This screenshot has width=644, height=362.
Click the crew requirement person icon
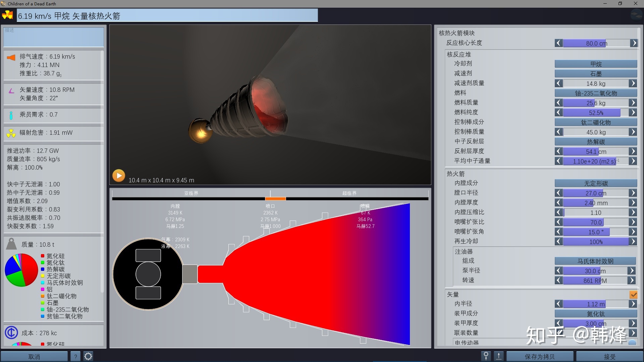click(11, 115)
